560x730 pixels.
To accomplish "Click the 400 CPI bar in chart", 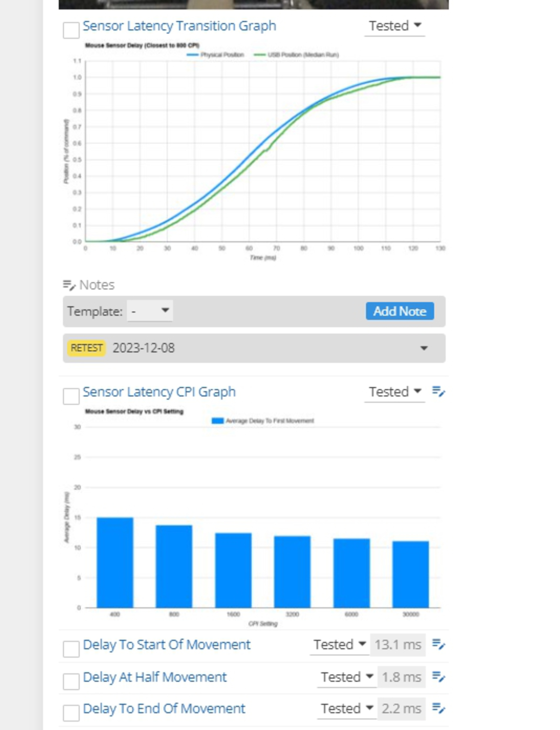I will (115, 563).
